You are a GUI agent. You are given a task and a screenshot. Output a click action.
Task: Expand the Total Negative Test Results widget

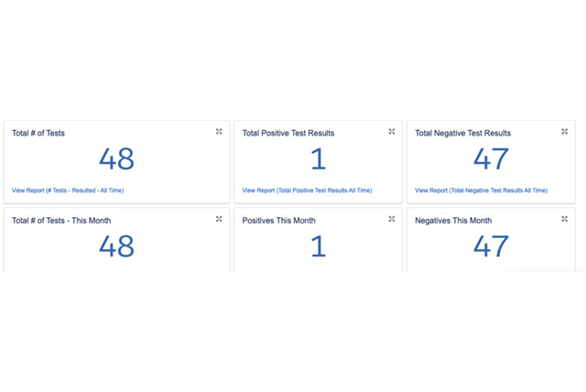point(564,132)
